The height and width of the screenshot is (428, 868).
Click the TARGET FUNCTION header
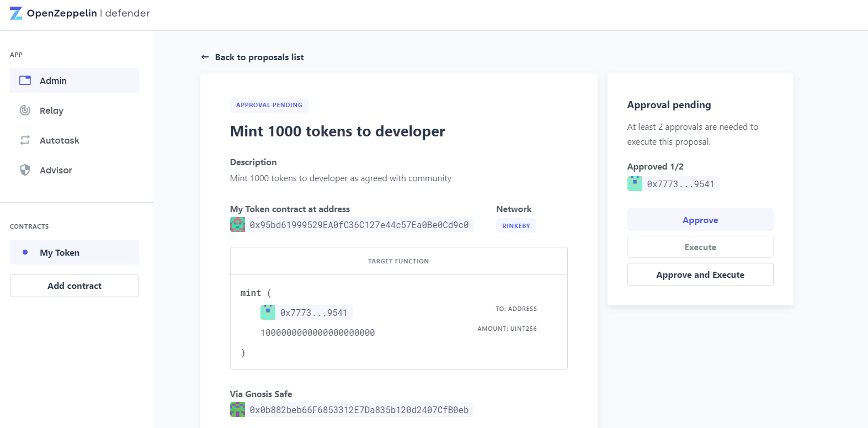(398, 261)
